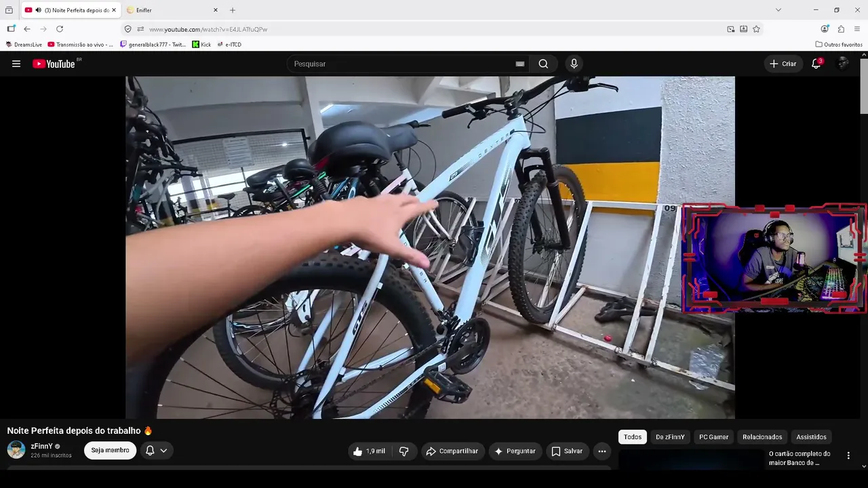Click the Criar create button
Image resolution: width=868 pixels, height=488 pixels.
(x=783, y=64)
